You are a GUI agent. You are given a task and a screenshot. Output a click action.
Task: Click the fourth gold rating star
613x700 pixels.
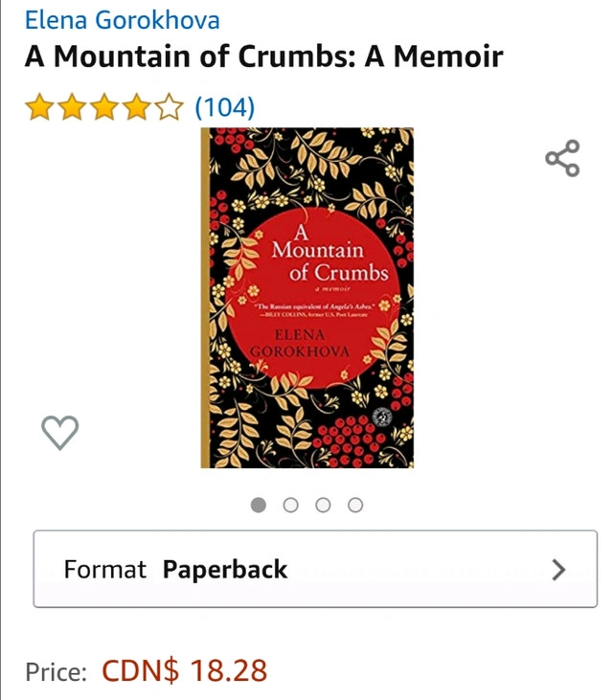[137, 107]
